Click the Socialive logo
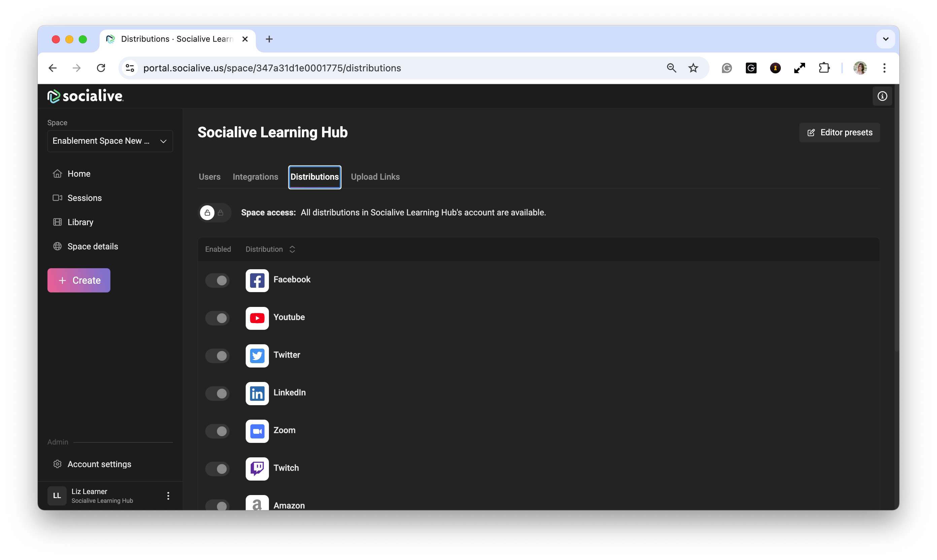Image resolution: width=937 pixels, height=560 pixels. [x=86, y=96]
